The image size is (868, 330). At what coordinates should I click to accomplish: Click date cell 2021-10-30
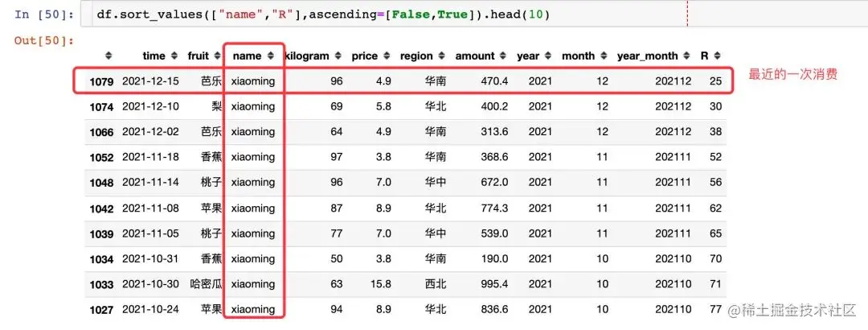[x=150, y=284]
